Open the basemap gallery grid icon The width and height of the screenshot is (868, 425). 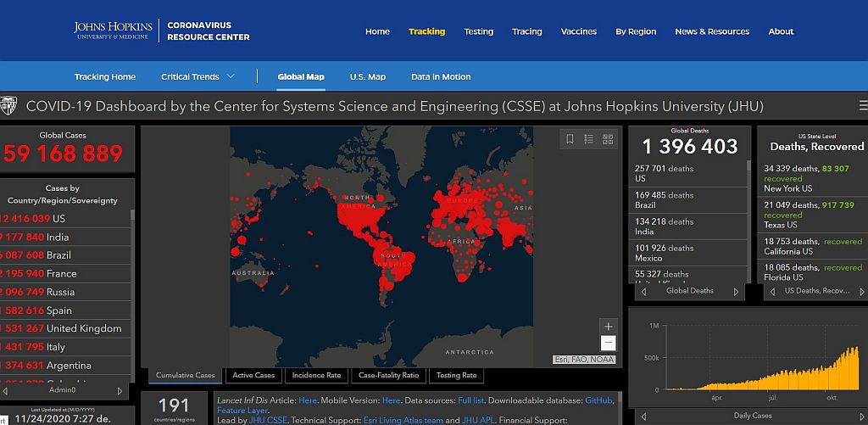pos(607,139)
